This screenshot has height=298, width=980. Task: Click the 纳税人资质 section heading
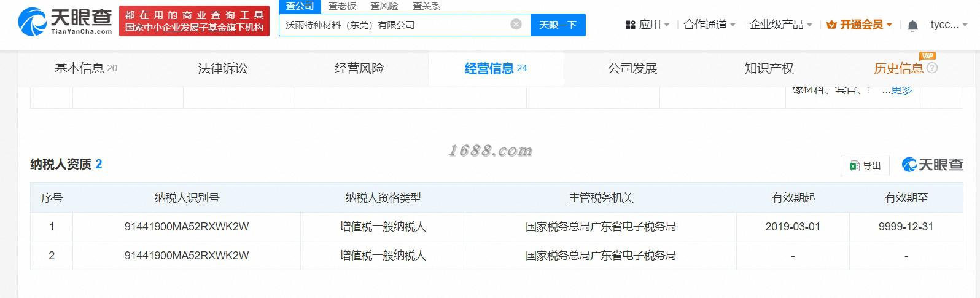pyautogui.click(x=61, y=164)
